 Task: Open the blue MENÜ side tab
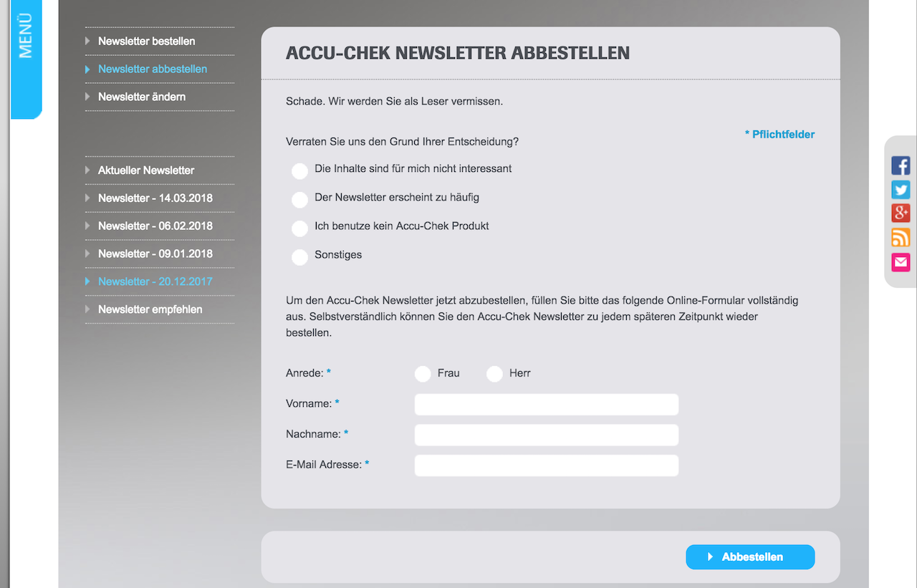click(x=26, y=57)
